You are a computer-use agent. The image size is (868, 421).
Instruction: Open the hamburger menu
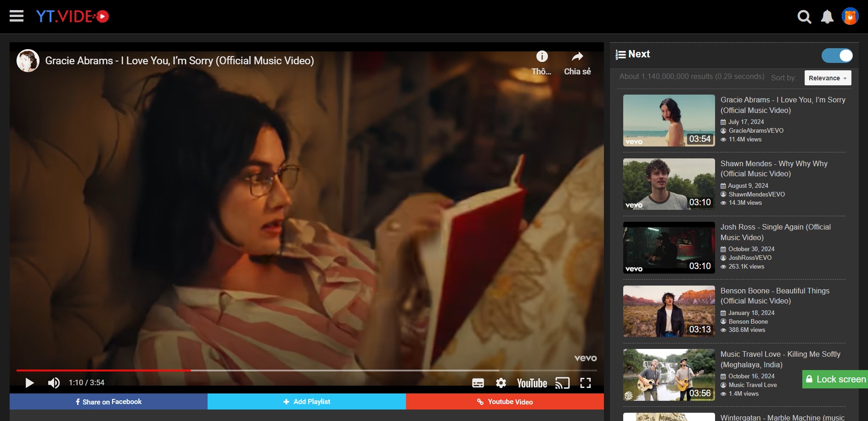[17, 17]
